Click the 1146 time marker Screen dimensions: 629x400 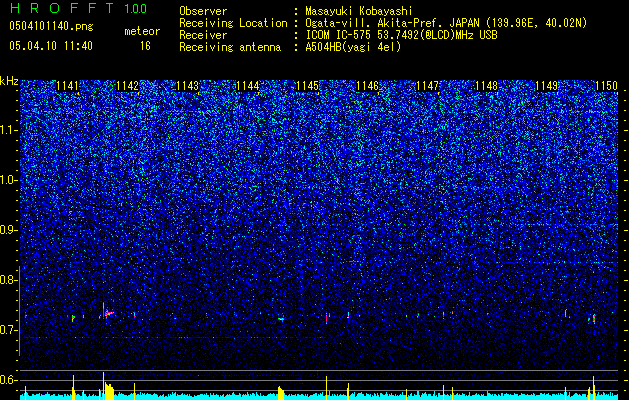coord(367,86)
